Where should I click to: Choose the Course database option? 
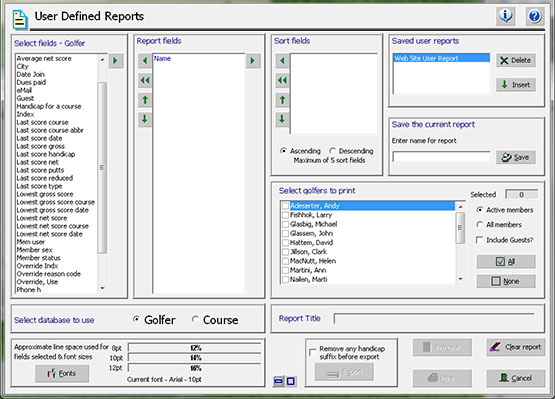coord(195,319)
